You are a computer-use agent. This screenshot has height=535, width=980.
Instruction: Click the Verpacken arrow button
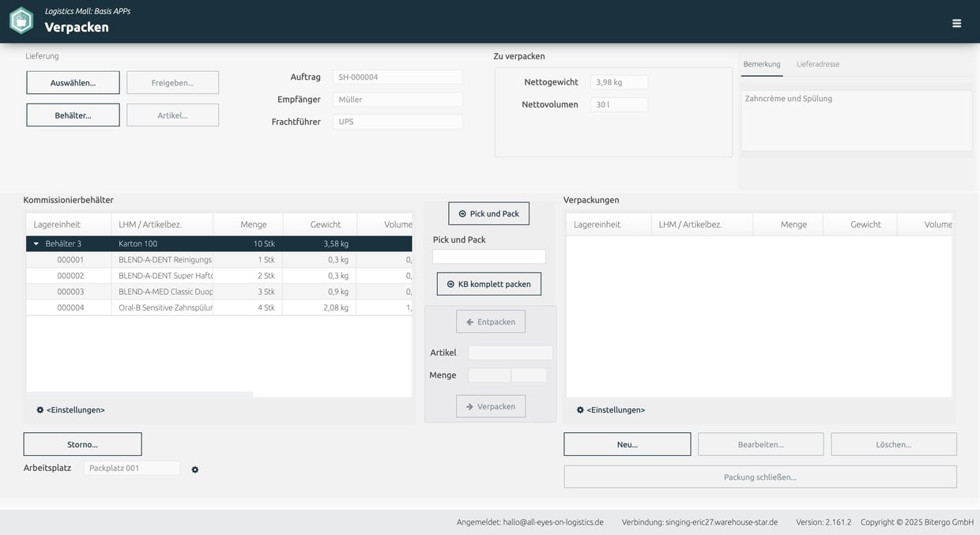point(491,406)
